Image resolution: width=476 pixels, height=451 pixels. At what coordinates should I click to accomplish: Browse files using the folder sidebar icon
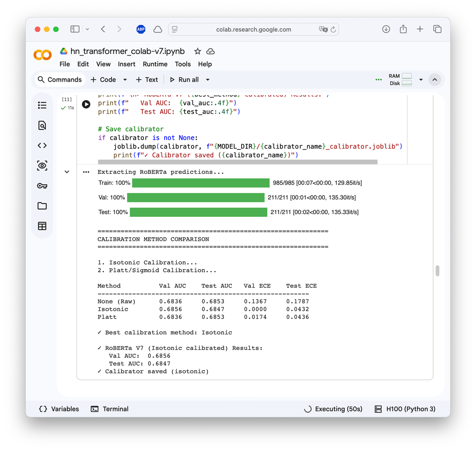tap(42, 206)
